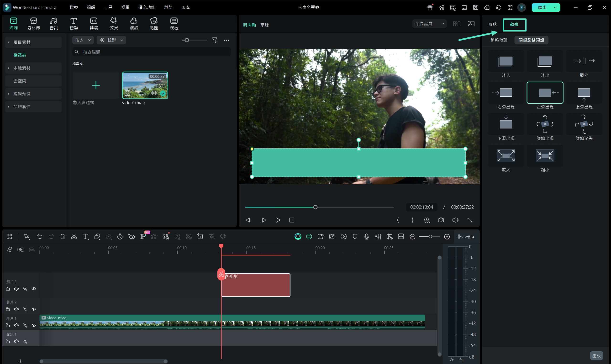This screenshot has height=364, width=611.
Task: Click the undo arrow in timeline toolbar
Action: click(40, 236)
